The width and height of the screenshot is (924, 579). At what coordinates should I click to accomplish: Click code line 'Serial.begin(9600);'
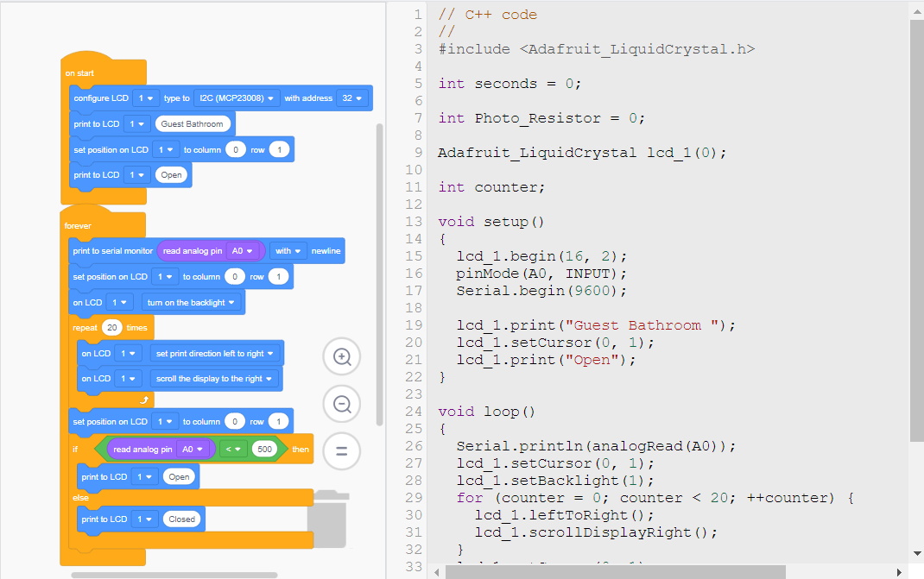[x=541, y=291]
